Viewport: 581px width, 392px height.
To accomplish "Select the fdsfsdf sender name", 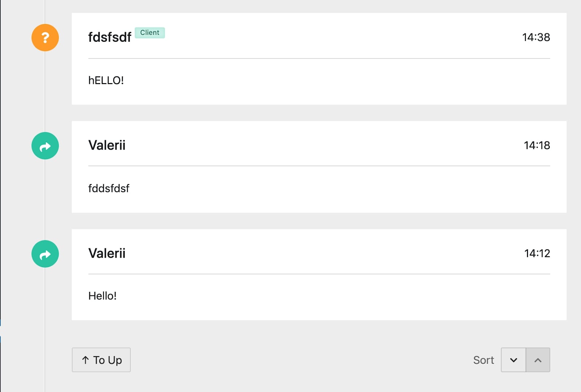I will tap(110, 37).
